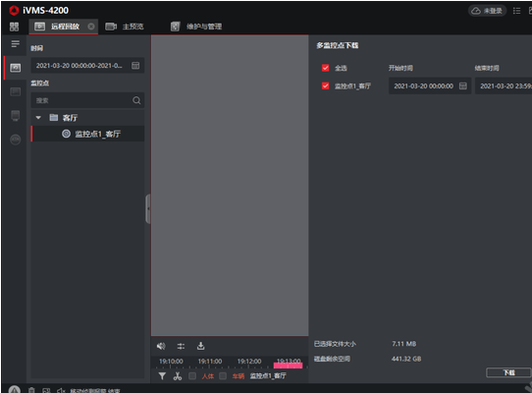Click the gray video playback window
The width and height of the screenshot is (532, 393).
(x=230, y=186)
